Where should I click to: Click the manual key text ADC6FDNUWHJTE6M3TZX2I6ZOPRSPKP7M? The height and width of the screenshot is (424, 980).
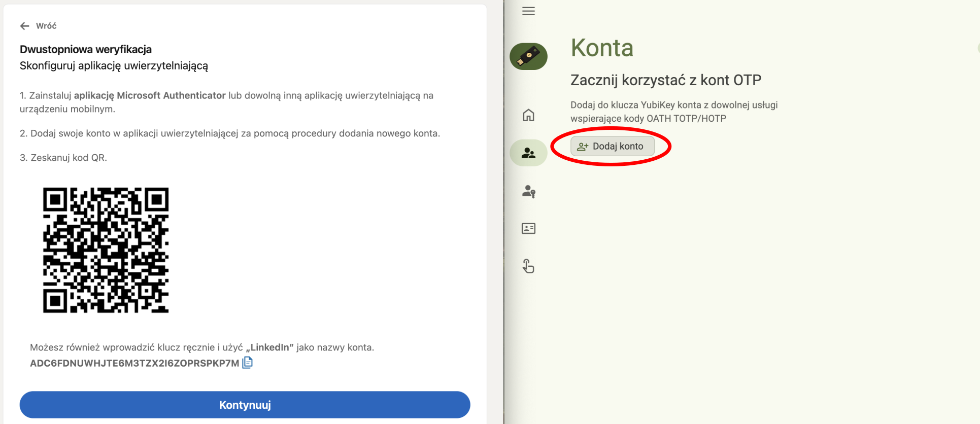point(134,363)
